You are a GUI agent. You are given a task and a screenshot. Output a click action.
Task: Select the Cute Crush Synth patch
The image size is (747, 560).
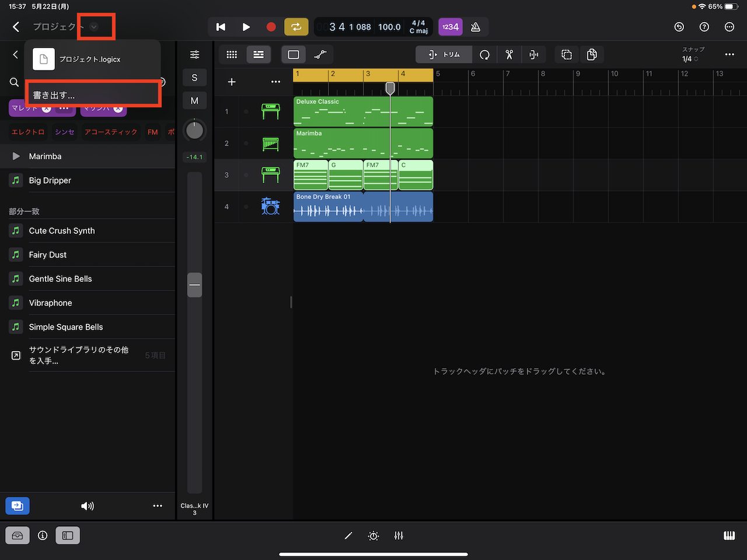coord(88,230)
